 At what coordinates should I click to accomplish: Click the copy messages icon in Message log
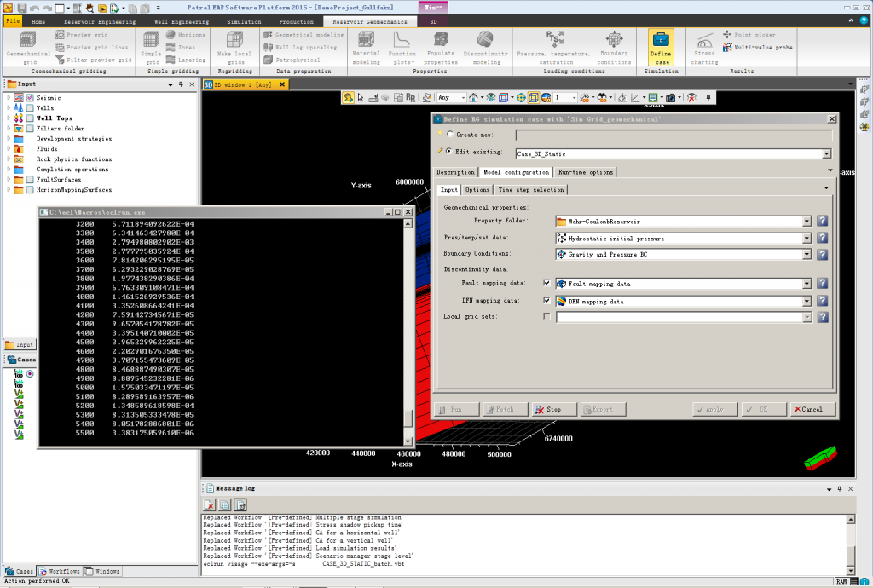(225, 504)
